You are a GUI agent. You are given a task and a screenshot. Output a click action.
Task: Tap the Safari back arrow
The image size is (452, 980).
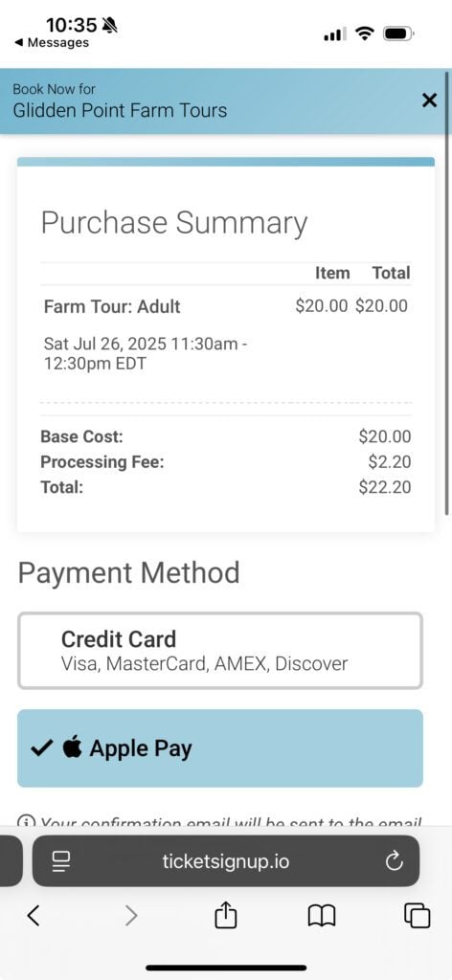coord(34,916)
